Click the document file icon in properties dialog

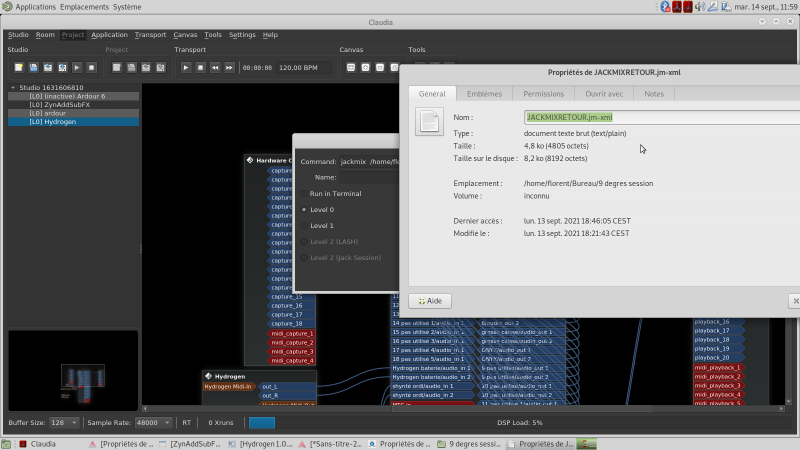429,121
